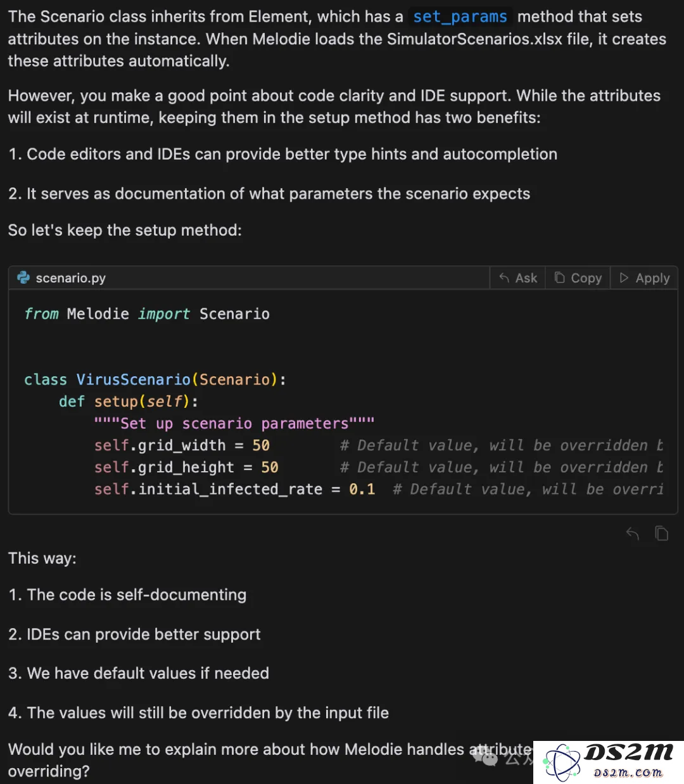The width and height of the screenshot is (684, 784).
Task: Copy the scenario.py code block
Action: 578,278
